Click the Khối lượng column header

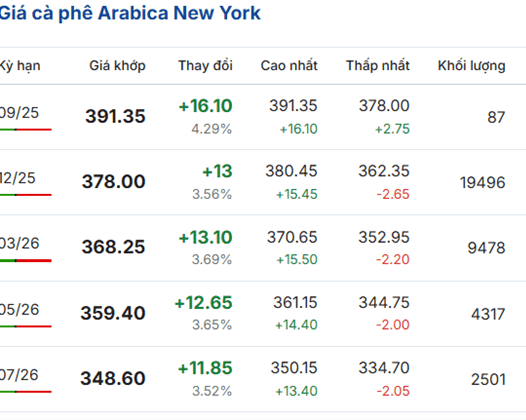click(471, 66)
